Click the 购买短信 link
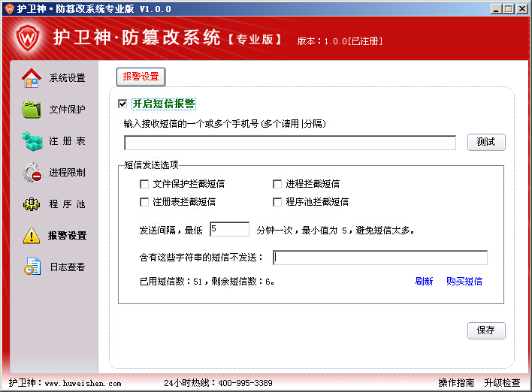Screen dimensions: 532x392 [464, 281]
